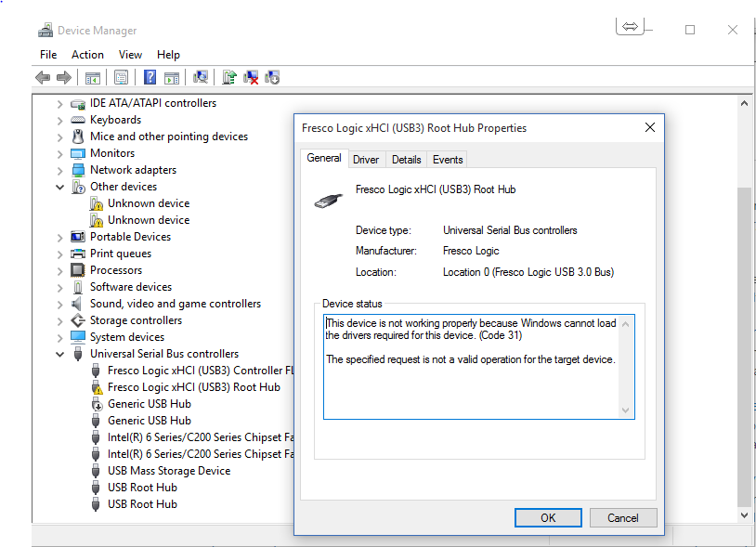Click scroll up arrow of device tree
The height and width of the screenshot is (547, 756).
744,103
